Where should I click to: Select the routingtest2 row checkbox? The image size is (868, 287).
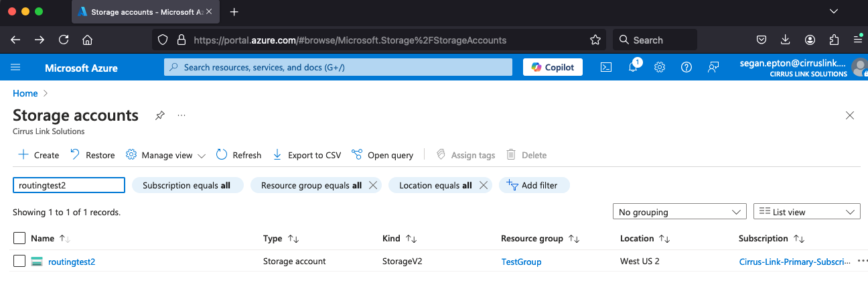coord(19,262)
